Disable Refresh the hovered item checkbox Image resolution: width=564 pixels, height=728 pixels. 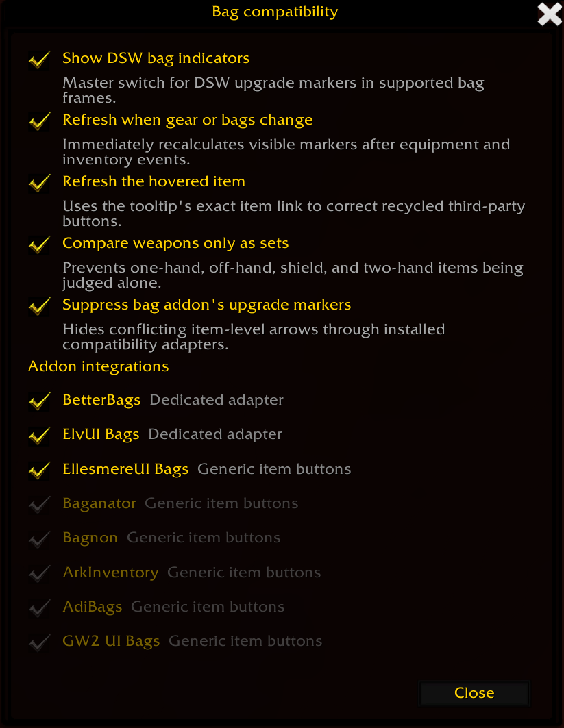[x=40, y=183]
